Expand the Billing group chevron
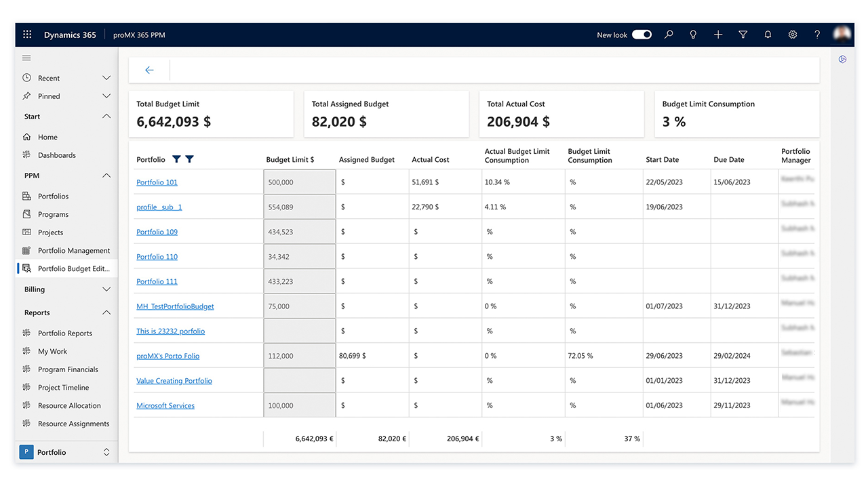This screenshot has height=488, width=868. pyautogui.click(x=106, y=289)
